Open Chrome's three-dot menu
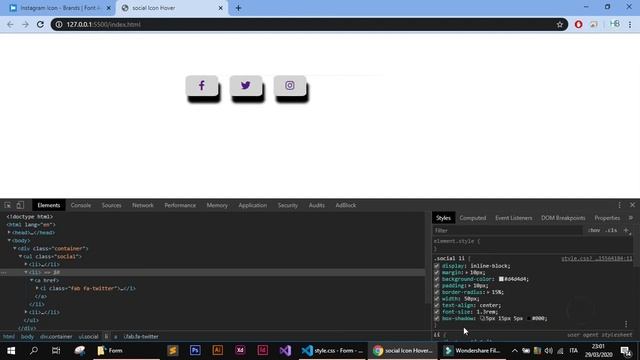 point(630,24)
